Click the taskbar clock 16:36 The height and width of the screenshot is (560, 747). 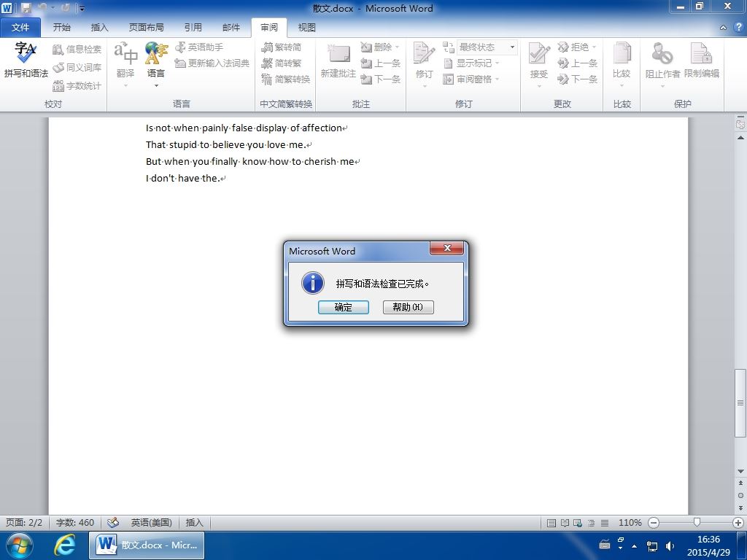point(708,540)
